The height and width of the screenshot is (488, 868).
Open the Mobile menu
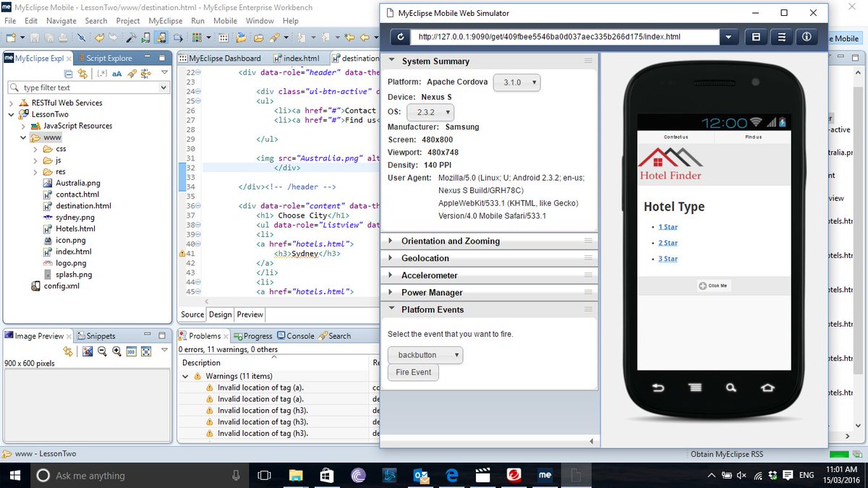pos(225,21)
